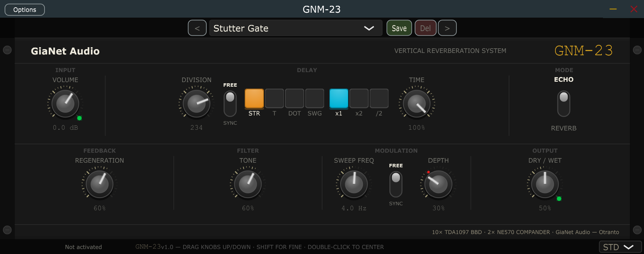Open the Options menu

point(25,10)
